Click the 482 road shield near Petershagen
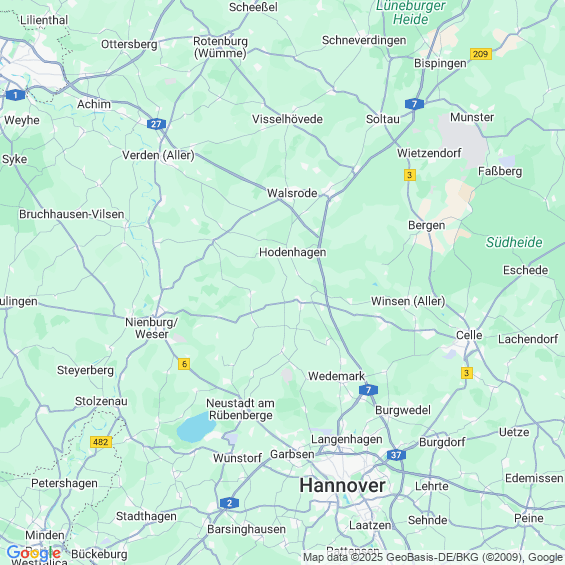The image size is (565, 565). pos(101,442)
